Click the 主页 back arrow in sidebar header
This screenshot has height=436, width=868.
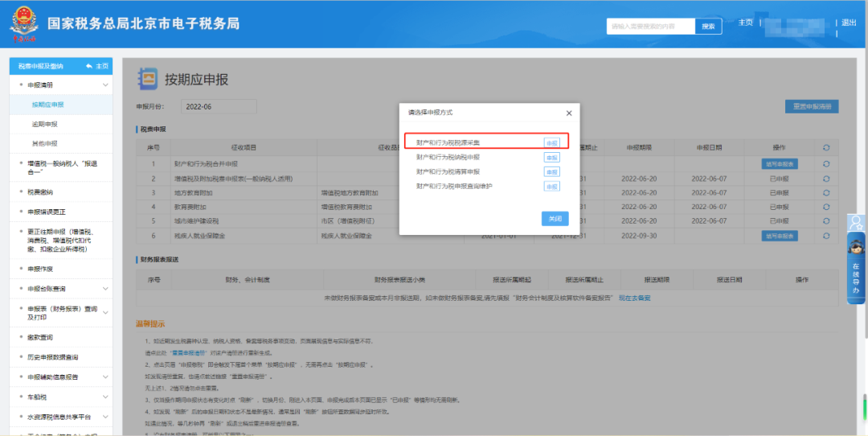97,66
